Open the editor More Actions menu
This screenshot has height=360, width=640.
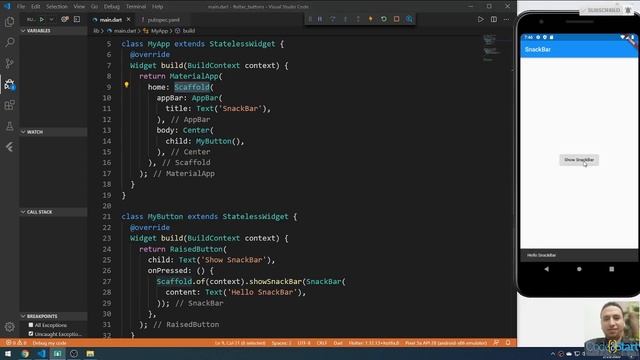pos(507,19)
